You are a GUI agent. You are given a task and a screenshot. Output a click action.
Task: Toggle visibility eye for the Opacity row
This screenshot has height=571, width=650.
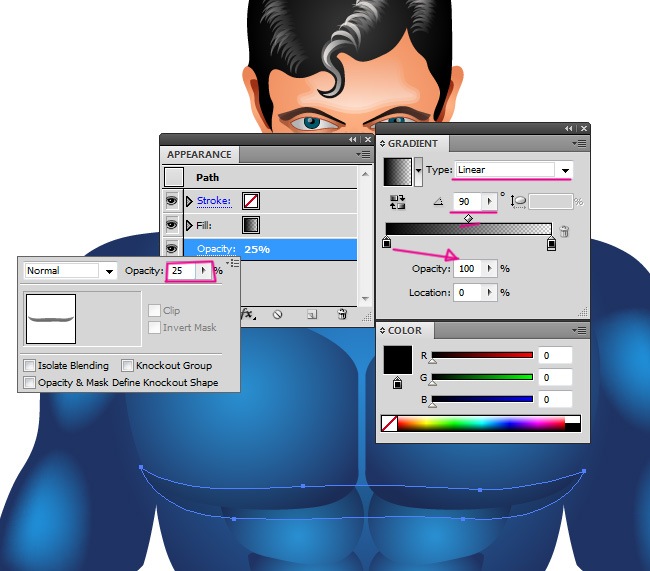[172, 249]
